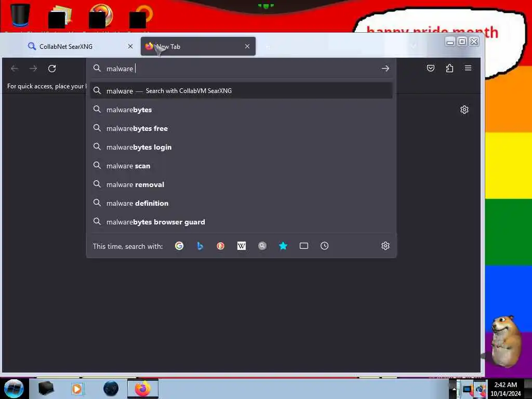The height and width of the screenshot is (399, 532).
Task: Open the Firefox hamburger application menu
Action: coord(468,68)
